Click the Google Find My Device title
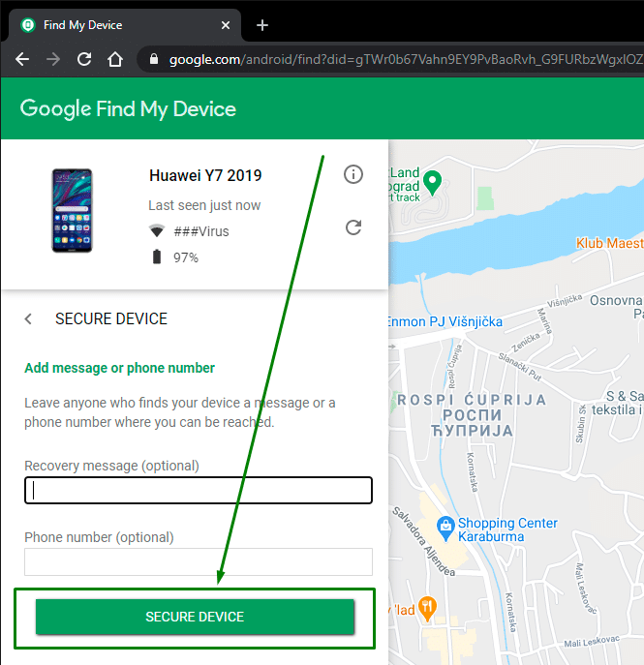The image size is (644, 665). [x=128, y=109]
